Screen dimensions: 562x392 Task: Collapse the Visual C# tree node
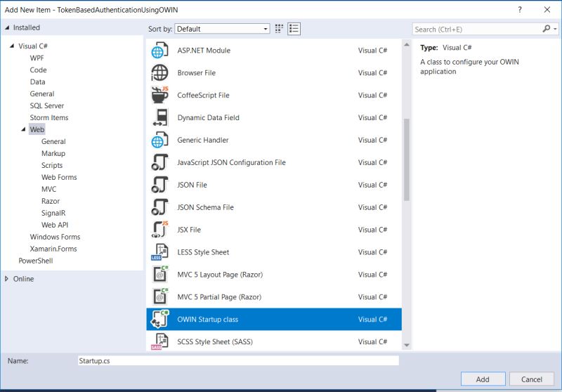(12, 46)
